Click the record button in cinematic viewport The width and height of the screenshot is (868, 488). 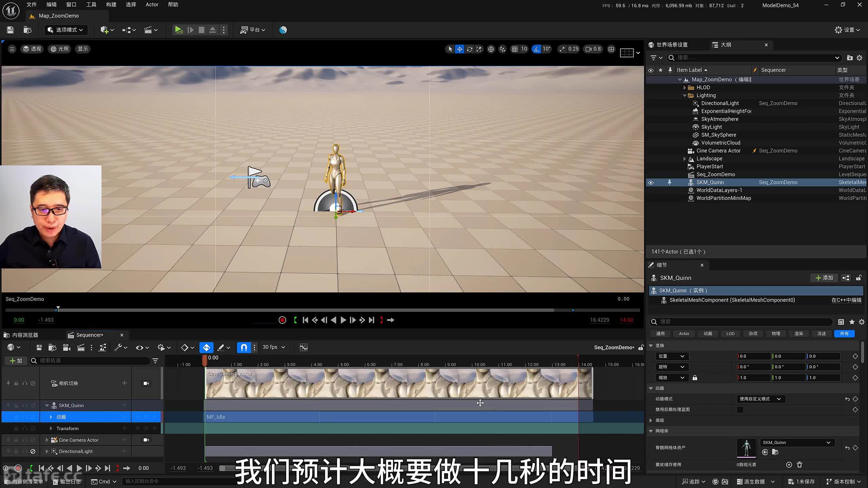coord(282,320)
